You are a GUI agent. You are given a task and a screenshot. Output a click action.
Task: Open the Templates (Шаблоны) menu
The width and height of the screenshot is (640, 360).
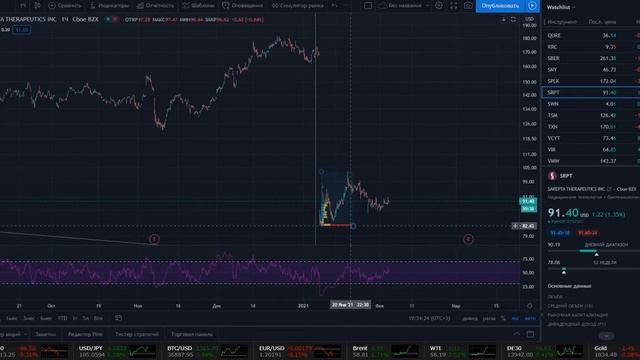(198, 5)
